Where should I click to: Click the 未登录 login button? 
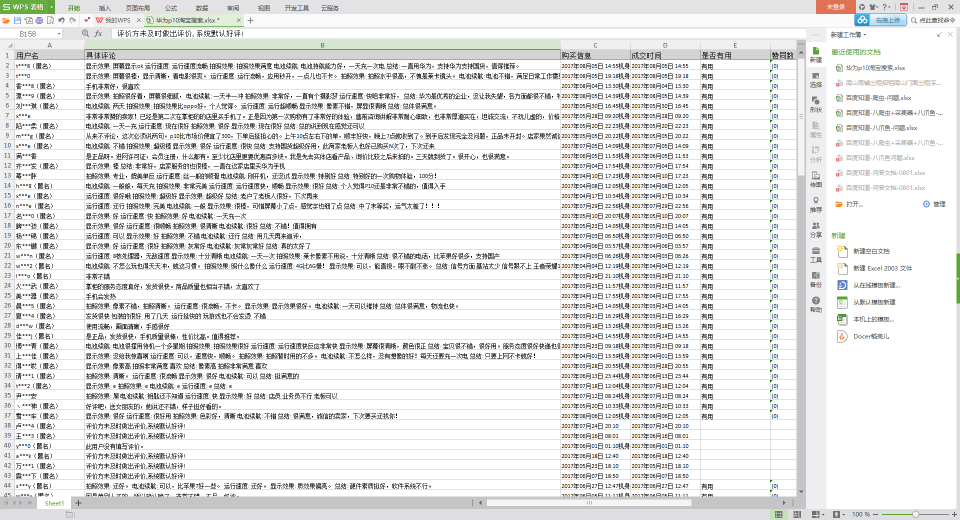pos(836,7)
